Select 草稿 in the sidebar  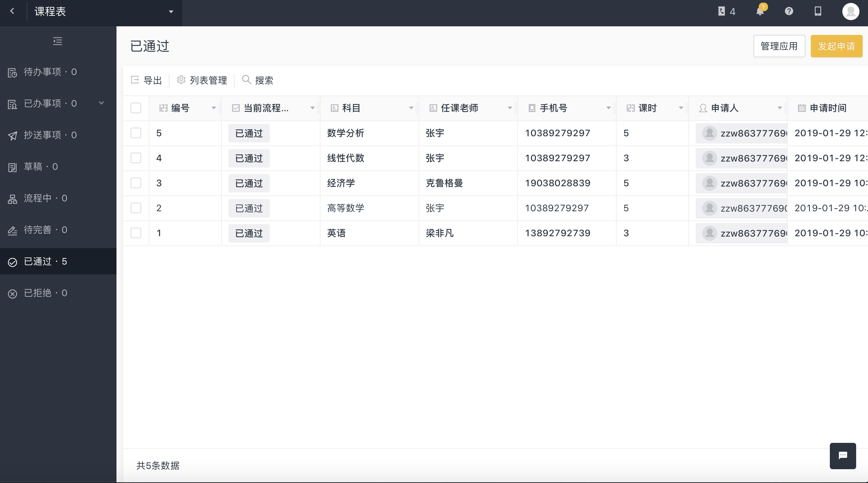tap(58, 167)
